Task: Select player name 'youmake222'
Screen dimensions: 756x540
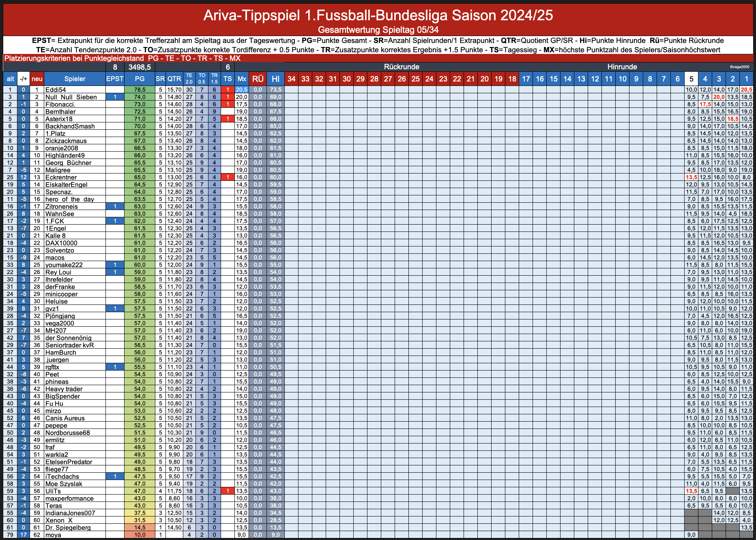Action: pyautogui.click(x=64, y=265)
